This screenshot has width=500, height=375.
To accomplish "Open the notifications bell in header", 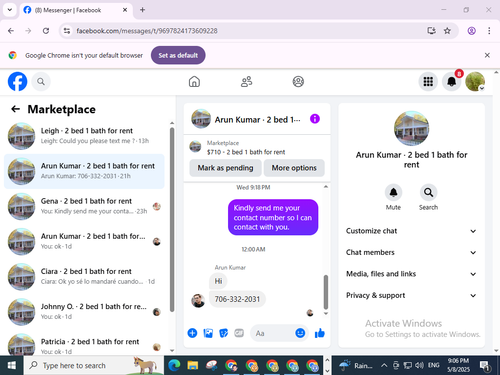I will [x=452, y=81].
